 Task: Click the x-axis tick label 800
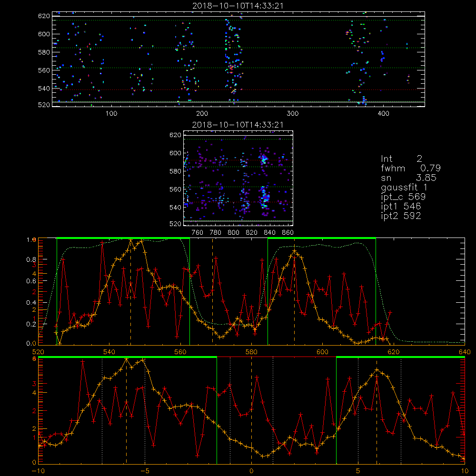[x=233, y=233]
